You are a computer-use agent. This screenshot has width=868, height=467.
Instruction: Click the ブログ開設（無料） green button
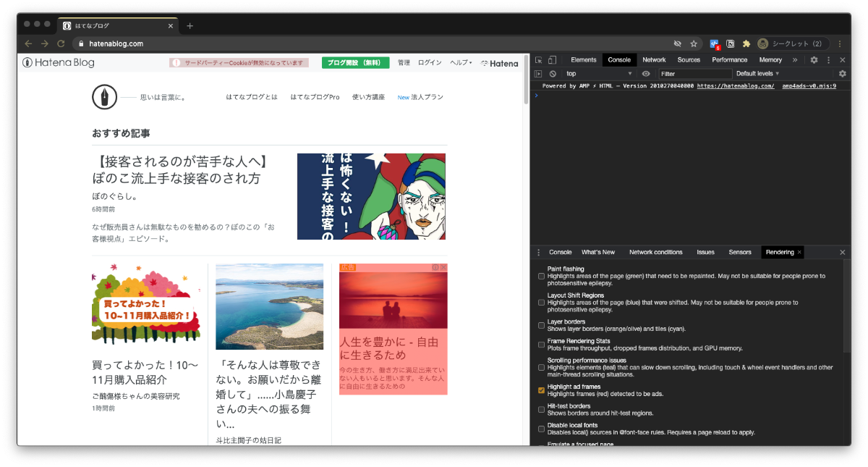point(355,63)
